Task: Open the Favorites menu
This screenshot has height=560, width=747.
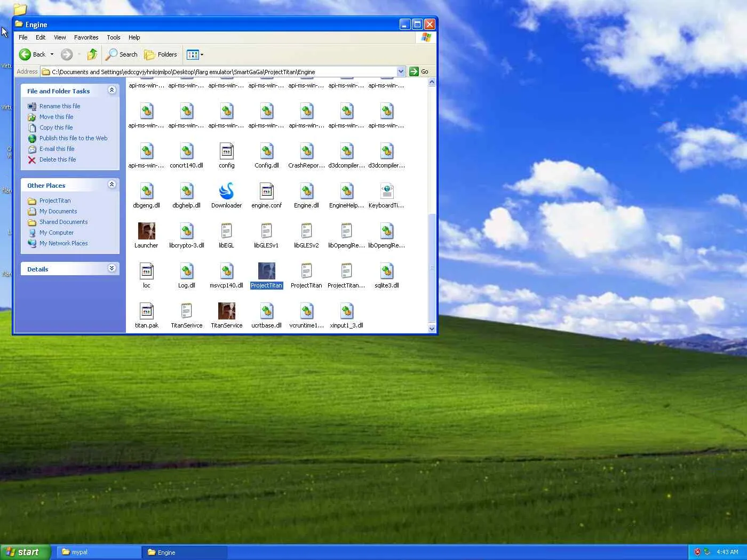Action: click(x=86, y=37)
